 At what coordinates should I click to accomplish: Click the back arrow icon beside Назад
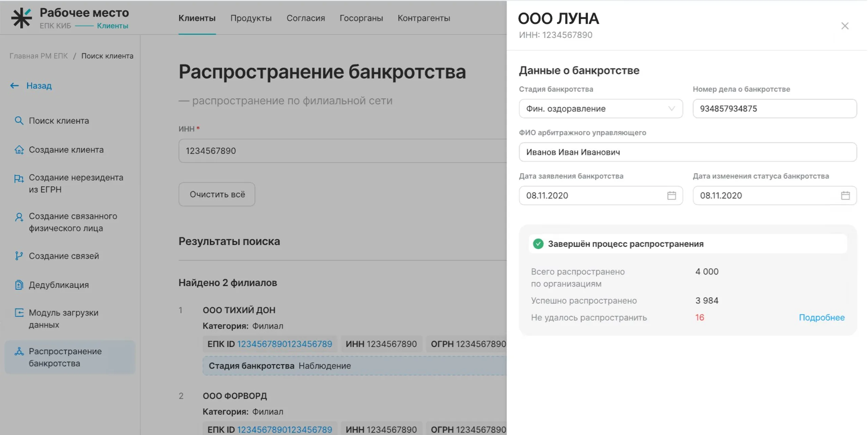pos(14,86)
